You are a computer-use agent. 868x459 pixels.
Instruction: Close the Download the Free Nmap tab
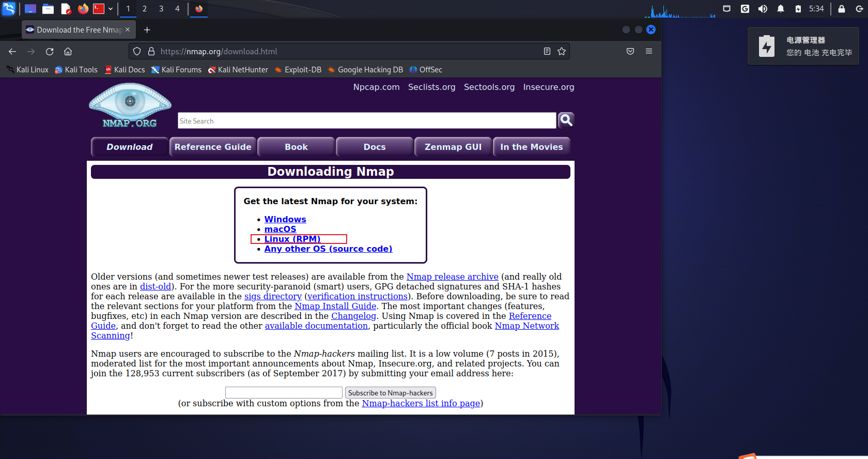point(128,29)
